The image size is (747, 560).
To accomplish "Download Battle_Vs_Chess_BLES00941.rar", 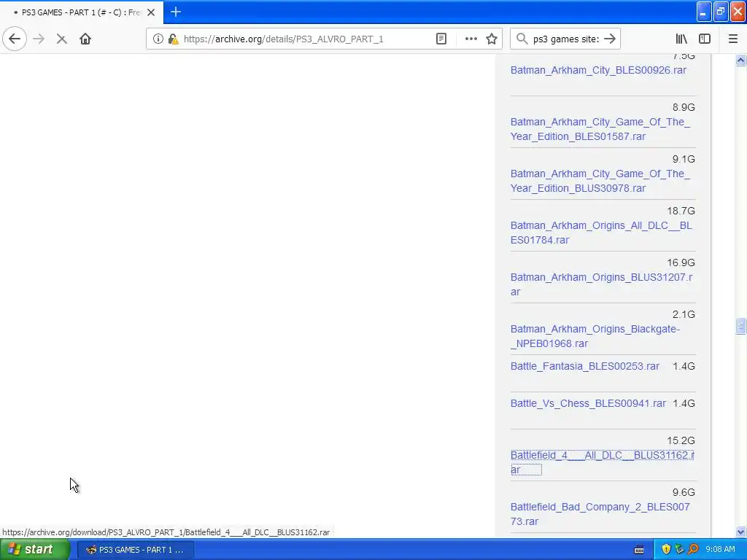I will coord(588,403).
